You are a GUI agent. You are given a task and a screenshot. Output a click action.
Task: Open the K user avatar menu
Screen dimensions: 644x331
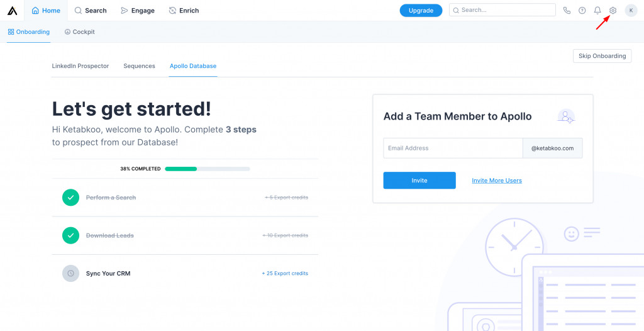631,11
